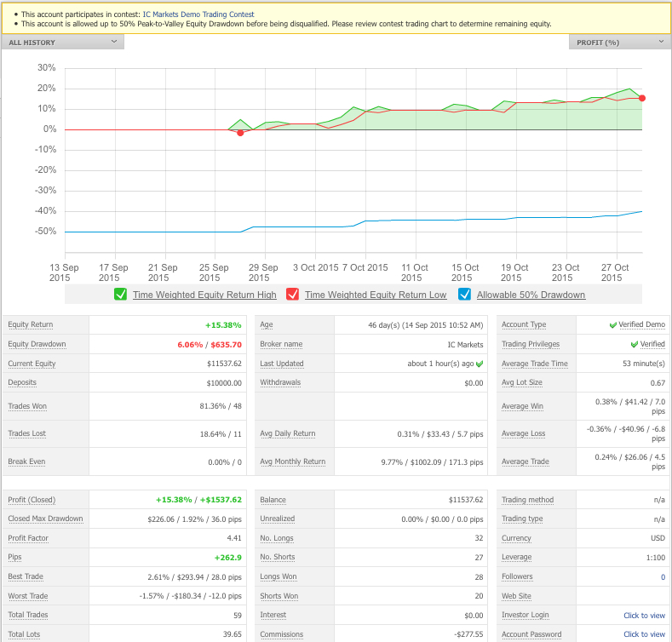Click the red low-point marker on the chart
The height and width of the screenshot is (642, 672).
pyautogui.click(x=240, y=133)
